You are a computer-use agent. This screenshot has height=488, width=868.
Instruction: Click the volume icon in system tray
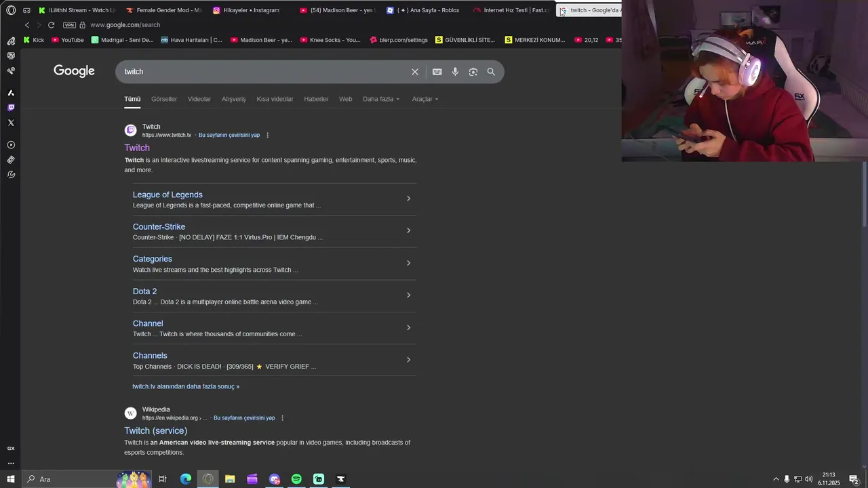click(x=809, y=479)
